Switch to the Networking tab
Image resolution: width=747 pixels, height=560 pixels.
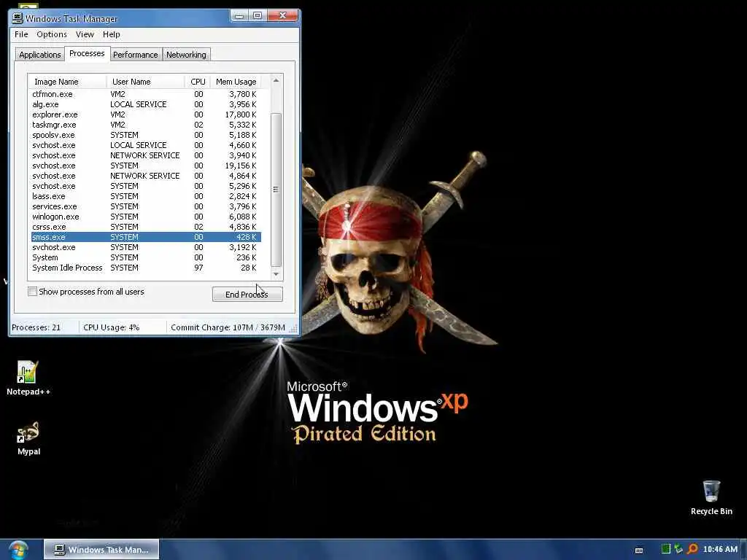pyautogui.click(x=186, y=55)
